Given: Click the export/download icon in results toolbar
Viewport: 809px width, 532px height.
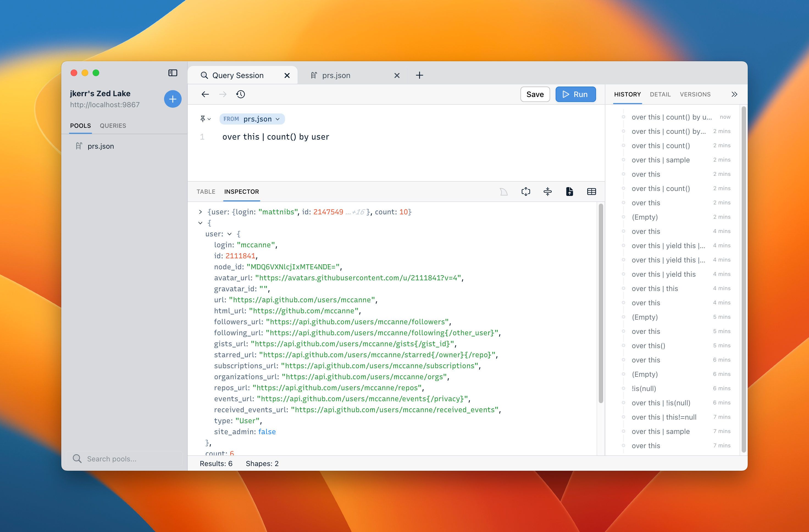Looking at the screenshot, I should pyautogui.click(x=569, y=191).
